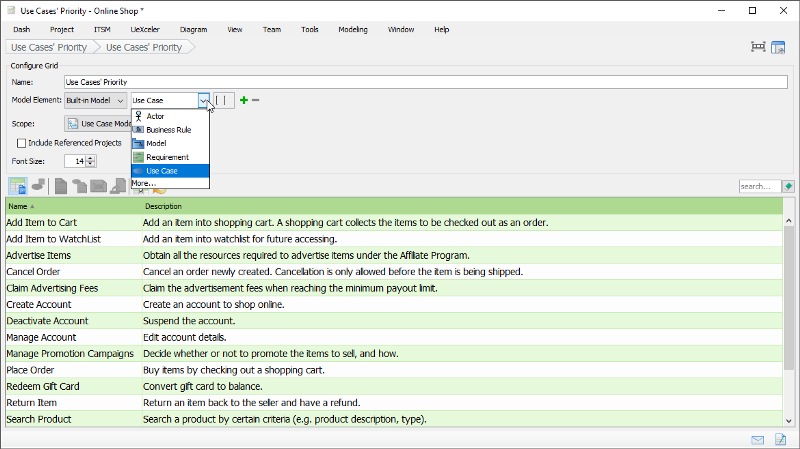Viewport: 800px width, 449px height.
Task: Collapse the Use Case dropdown arrow
Action: [x=204, y=100]
